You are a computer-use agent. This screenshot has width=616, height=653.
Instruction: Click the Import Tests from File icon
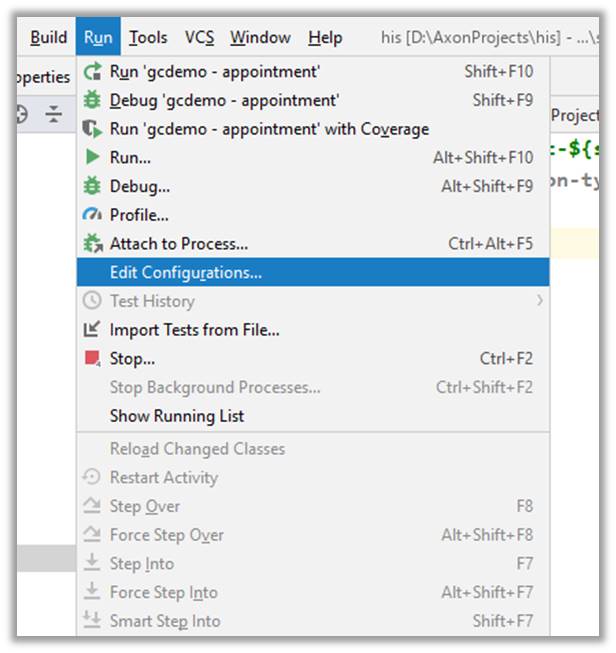(x=92, y=329)
